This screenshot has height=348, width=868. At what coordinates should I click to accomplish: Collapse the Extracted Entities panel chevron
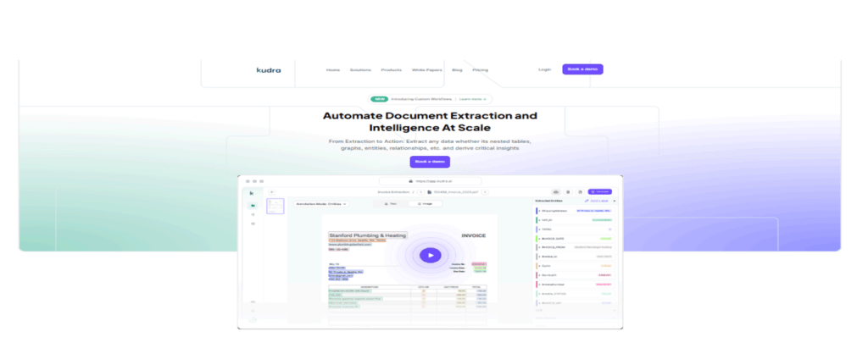tap(615, 200)
